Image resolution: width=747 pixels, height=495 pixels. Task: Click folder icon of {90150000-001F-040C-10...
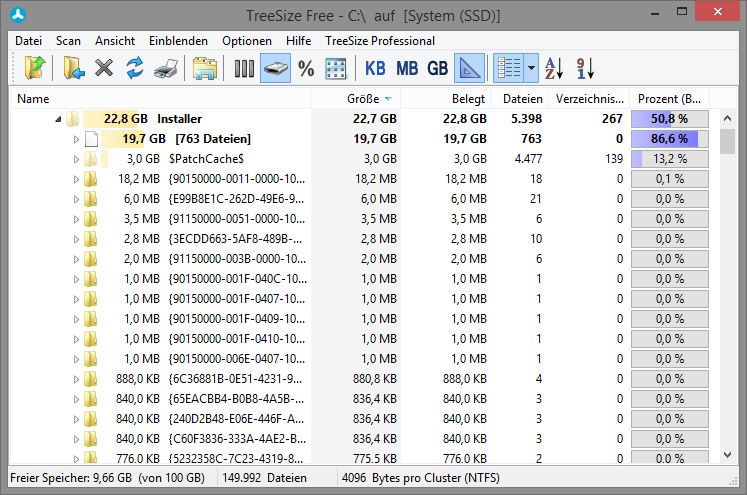tap(91, 279)
